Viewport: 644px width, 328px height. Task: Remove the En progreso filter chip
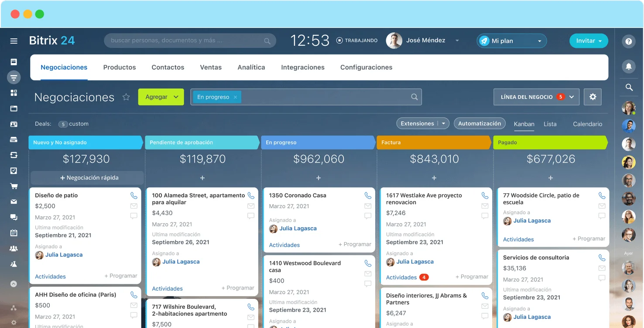tap(235, 97)
